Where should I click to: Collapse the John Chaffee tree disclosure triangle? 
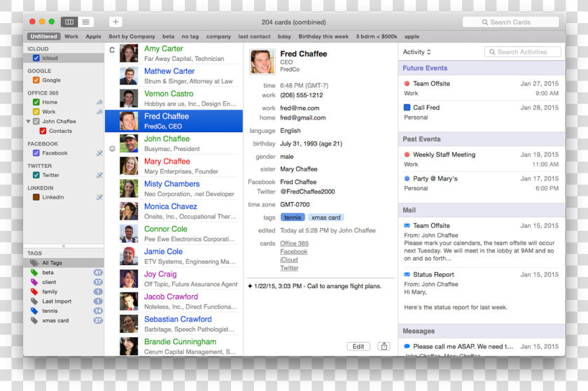[x=29, y=122]
